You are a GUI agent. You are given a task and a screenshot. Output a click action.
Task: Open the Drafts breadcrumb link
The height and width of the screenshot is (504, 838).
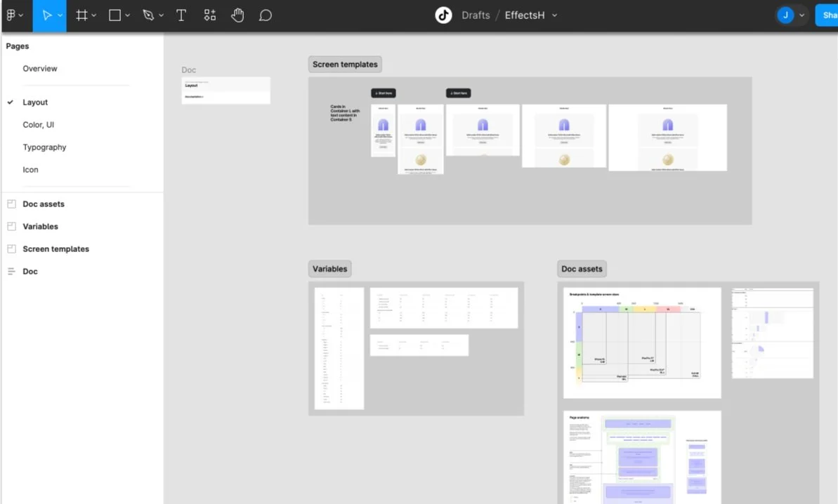point(476,15)
